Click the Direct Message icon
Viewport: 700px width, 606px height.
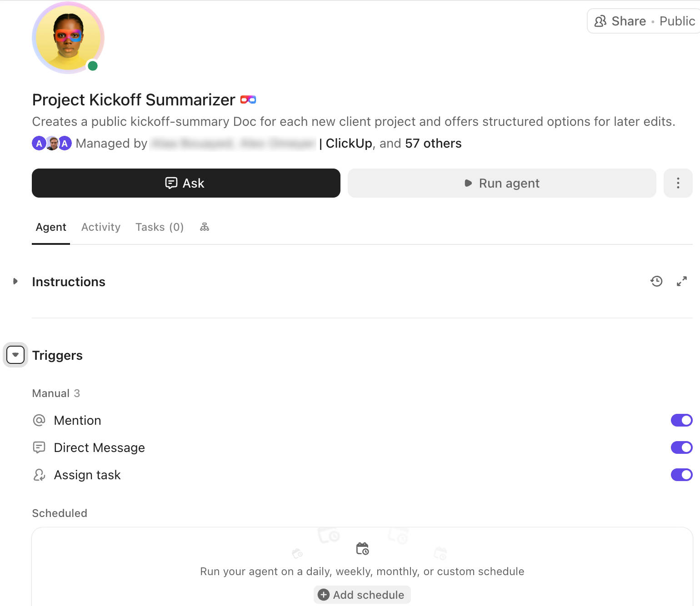coord(39,447)
